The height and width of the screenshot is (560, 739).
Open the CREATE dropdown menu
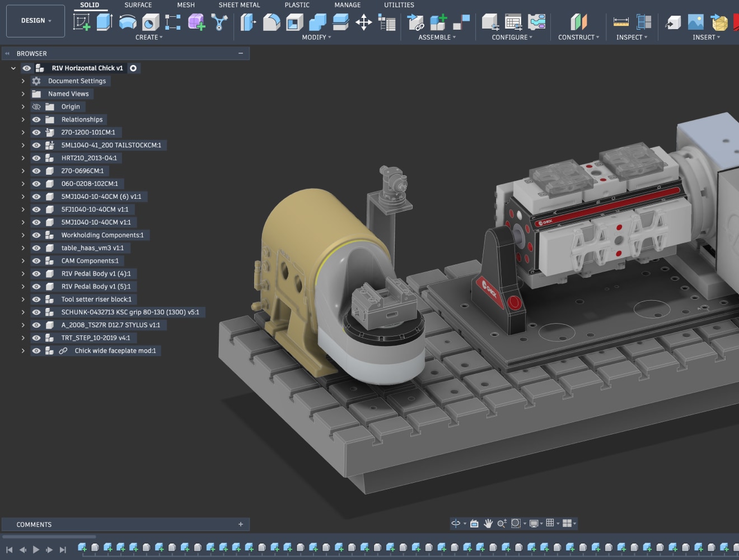point(149,38)
